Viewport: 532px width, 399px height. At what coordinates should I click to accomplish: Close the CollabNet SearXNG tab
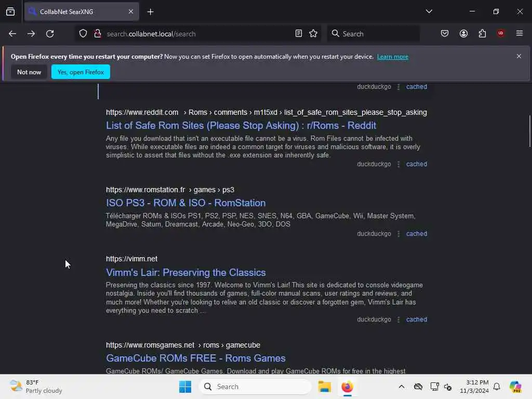[x=131, y=11]
